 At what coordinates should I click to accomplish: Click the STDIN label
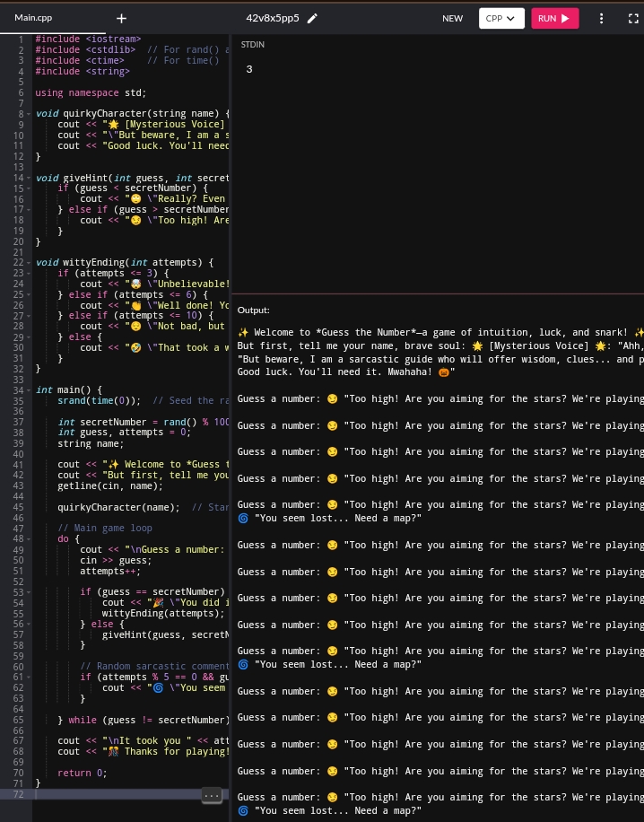(x=253, y=45)
